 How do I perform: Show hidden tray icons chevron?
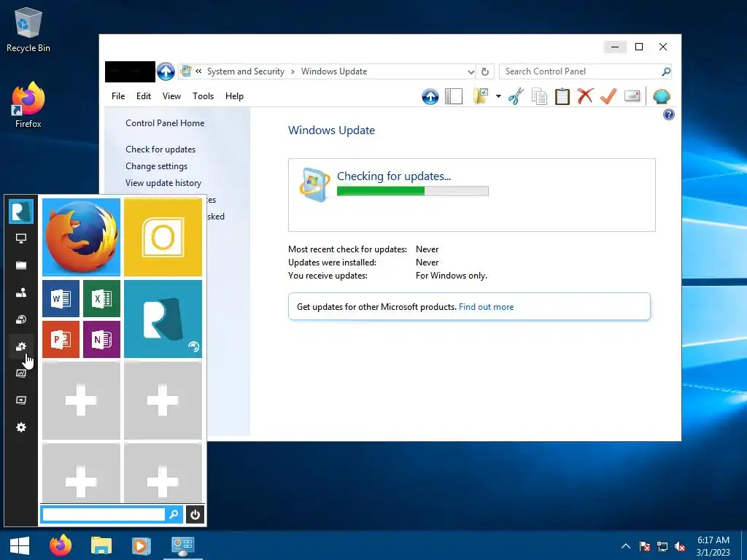coord(626,546)
